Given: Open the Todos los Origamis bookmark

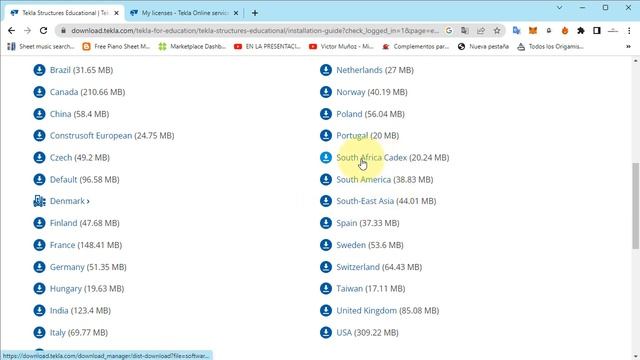Looking at the screenshot, I should tap(551, 47).
